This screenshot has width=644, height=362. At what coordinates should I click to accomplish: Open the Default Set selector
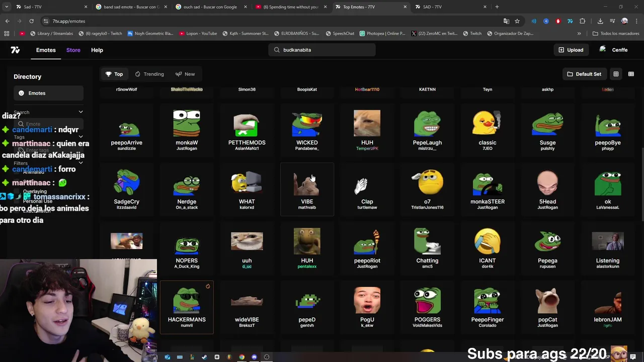coord(584,74)
